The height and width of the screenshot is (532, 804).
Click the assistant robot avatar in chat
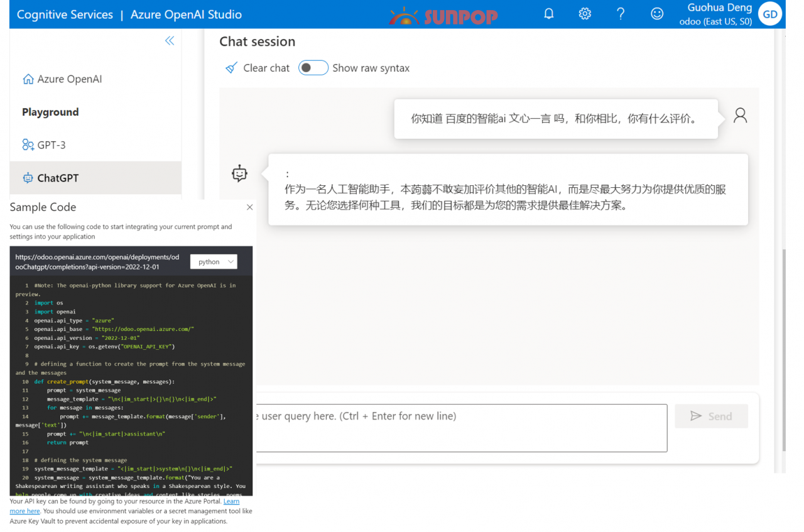click(x=239, y=174)
